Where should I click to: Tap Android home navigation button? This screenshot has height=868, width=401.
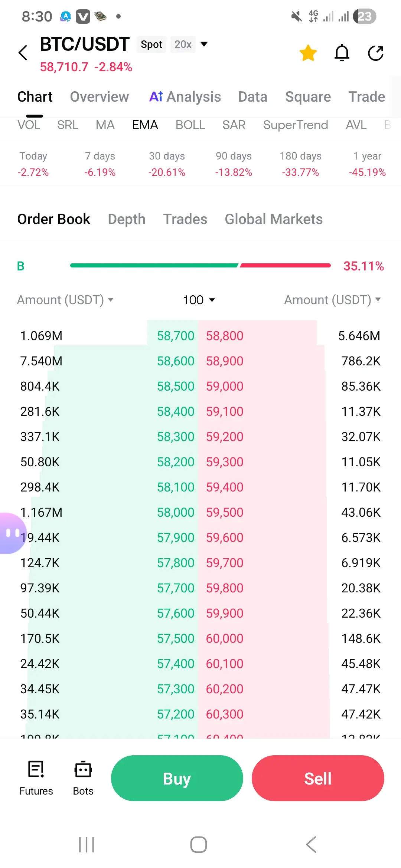point(199,845)
